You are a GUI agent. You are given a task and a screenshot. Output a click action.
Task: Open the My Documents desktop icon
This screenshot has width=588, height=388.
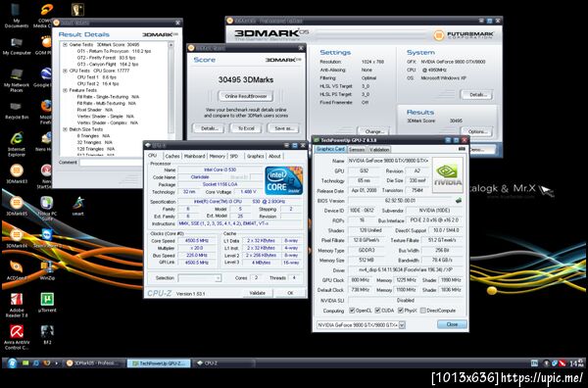[16, 15]
